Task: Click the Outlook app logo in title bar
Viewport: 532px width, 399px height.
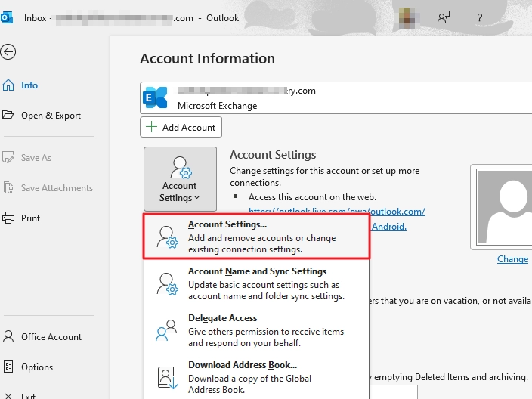Action: pos(7,17)
